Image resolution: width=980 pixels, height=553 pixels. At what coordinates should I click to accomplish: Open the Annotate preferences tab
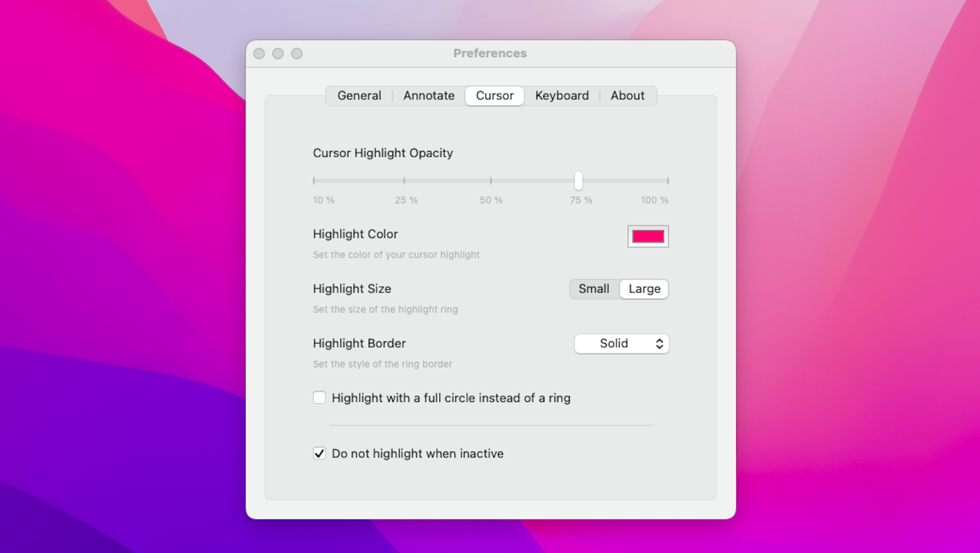[428, 95]
